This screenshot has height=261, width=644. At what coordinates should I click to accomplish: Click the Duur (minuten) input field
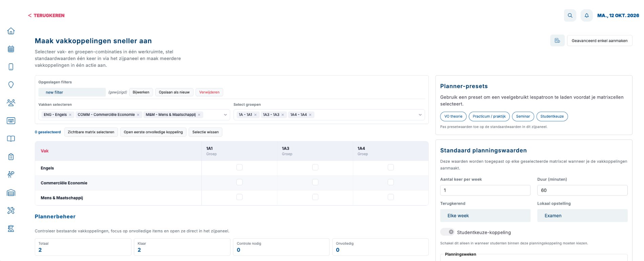point(582,190)
